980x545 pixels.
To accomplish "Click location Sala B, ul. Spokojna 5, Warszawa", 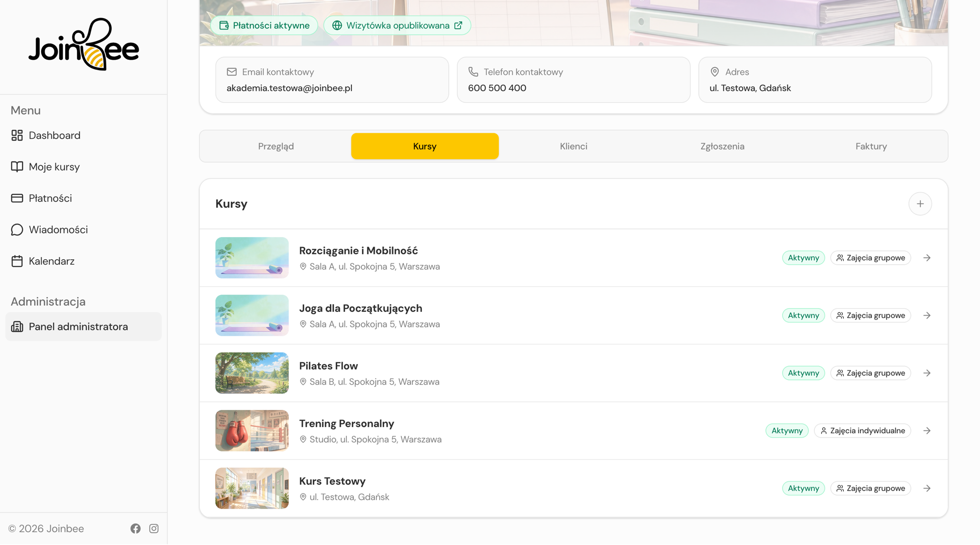I will (x=374, y=382).
